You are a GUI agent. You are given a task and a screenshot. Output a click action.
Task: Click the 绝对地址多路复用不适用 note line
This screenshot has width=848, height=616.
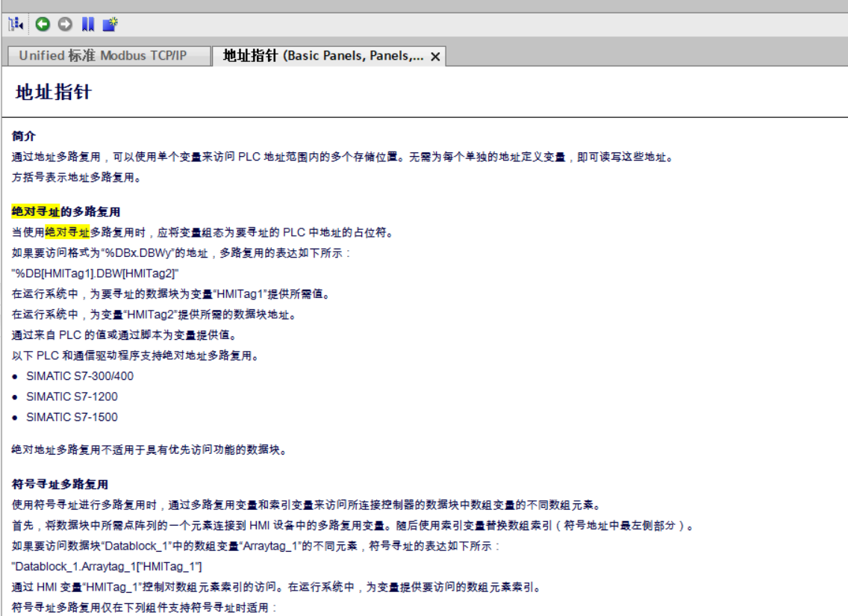(x=149, y=450)
